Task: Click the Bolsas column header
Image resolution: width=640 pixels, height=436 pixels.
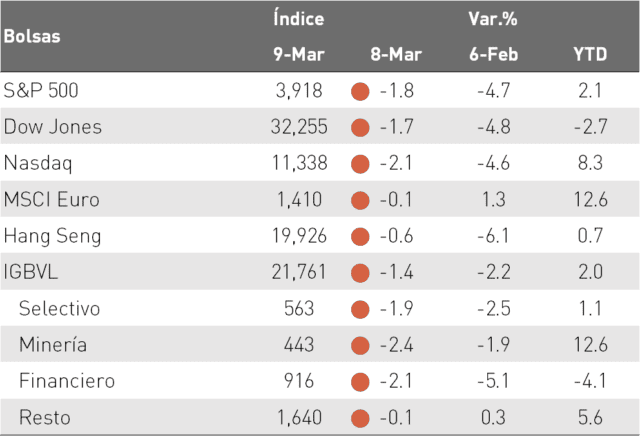Action: pyautogui.click(x=32, y=36)
